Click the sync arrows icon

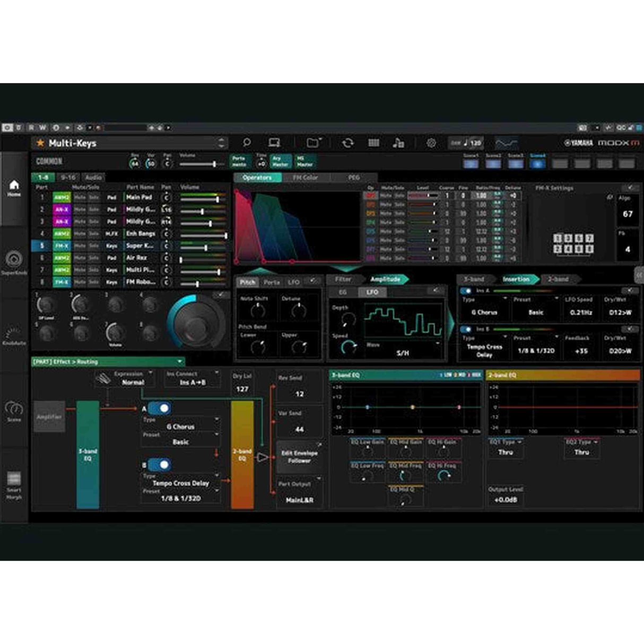click(347, 143)
